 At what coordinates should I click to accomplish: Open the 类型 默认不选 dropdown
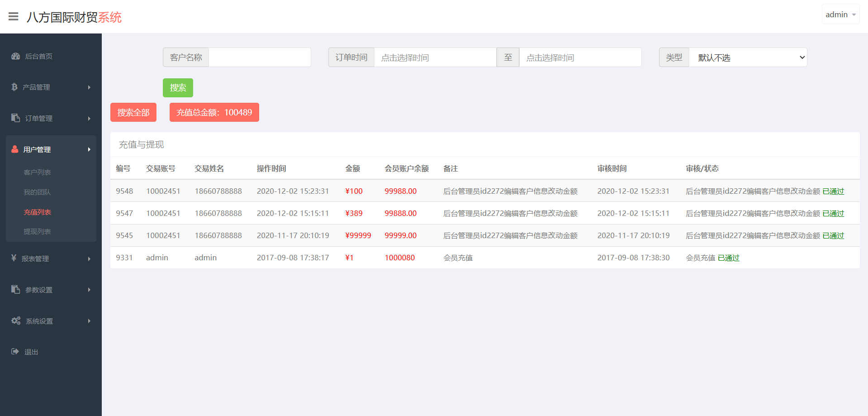click(x=748, y=57)
